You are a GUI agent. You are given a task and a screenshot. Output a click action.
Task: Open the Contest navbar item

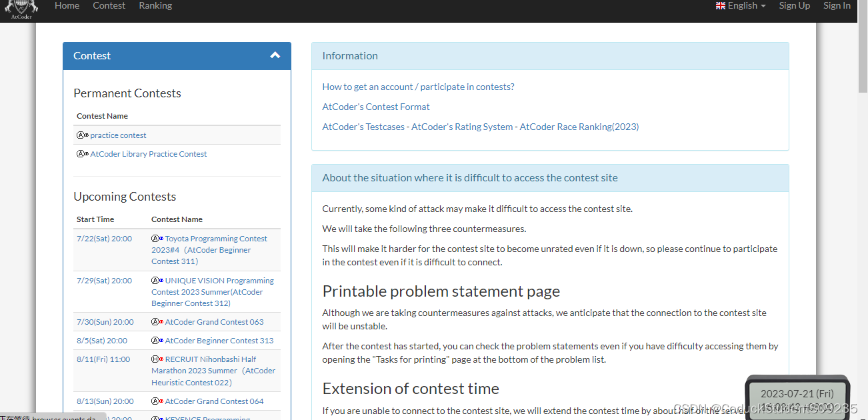click(109, 5)
